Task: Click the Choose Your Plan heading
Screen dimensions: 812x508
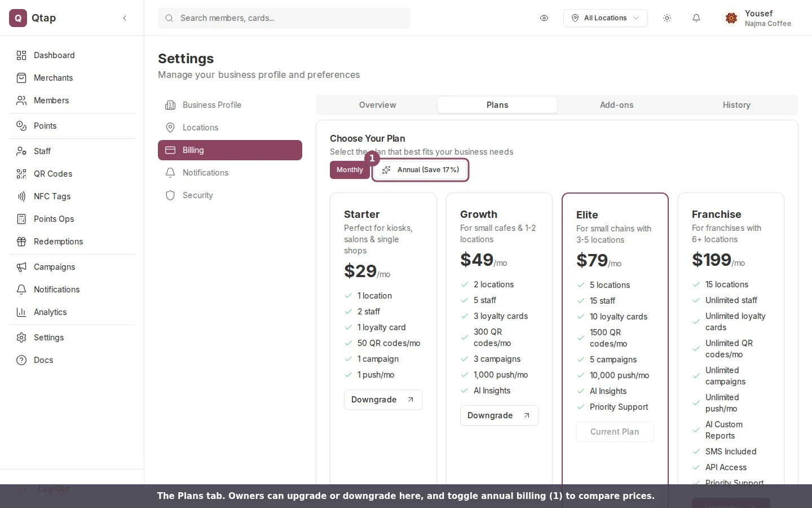Action: click(368, 138)
